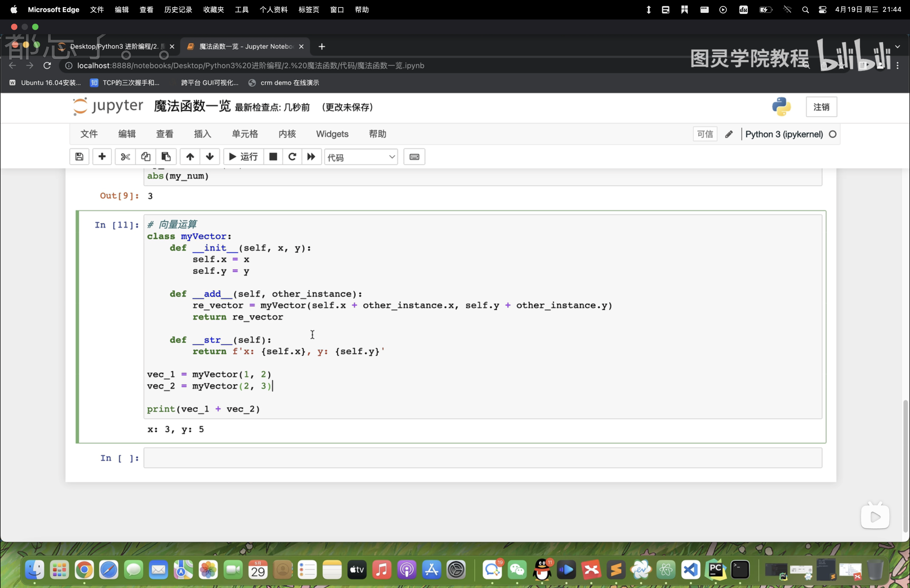Click the empty In [ ] code cell
Screen dimensions: 910x588
(483, 457)
